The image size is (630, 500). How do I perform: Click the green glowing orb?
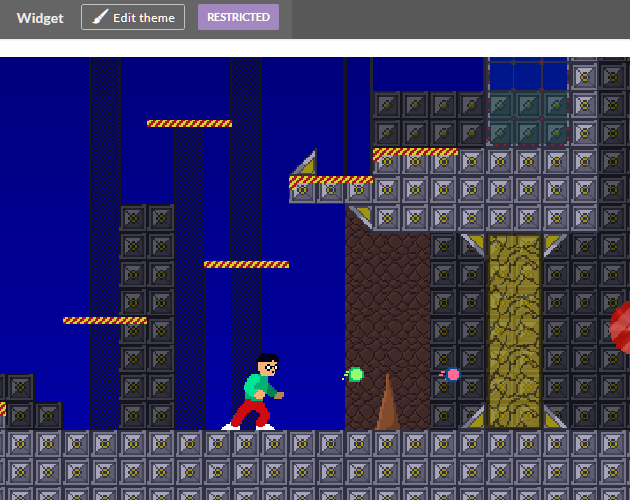point(354,375)
